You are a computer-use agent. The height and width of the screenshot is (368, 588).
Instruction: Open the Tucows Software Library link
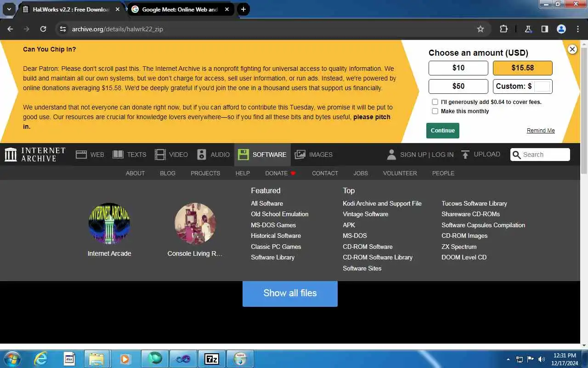coord(474,203)
